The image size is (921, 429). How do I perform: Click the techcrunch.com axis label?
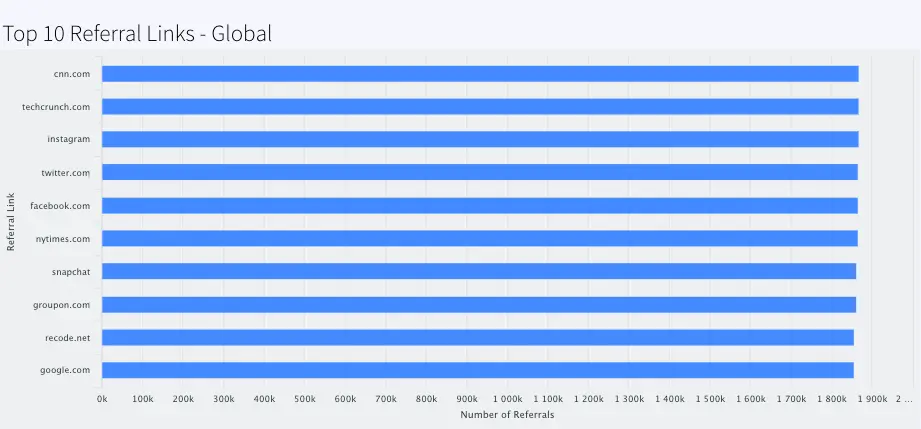56,107
